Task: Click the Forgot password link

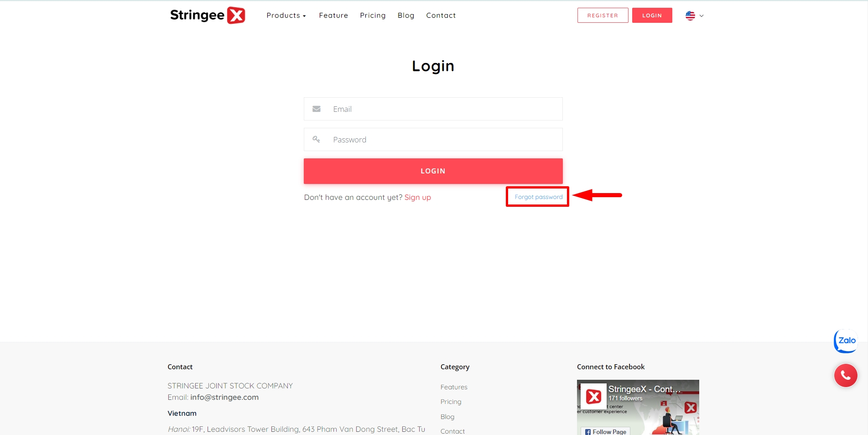Action: coord(538,197)
